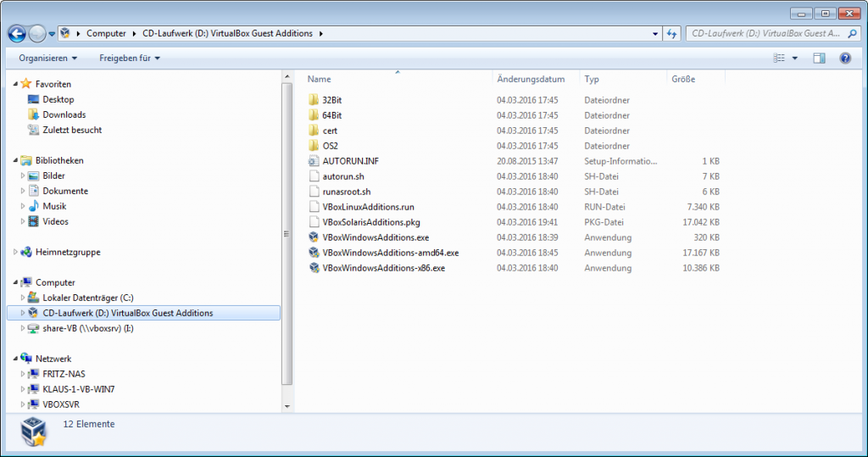Click the VBoxWindowsAdditions.exe application icon
This screenshot has height=457, width=868.
coord(314,237)
